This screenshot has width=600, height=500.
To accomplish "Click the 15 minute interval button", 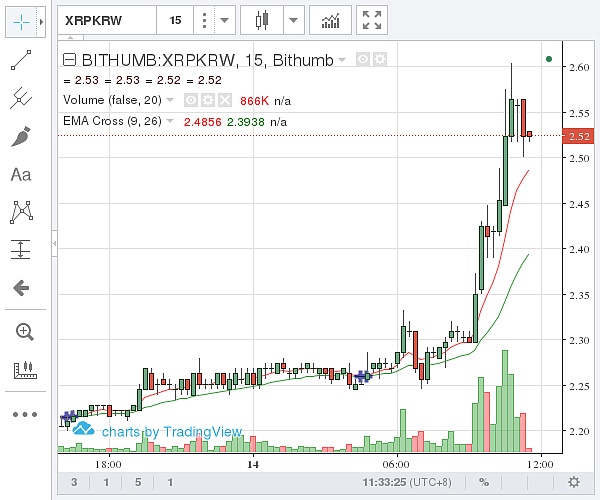I will (x=175, y=20).
